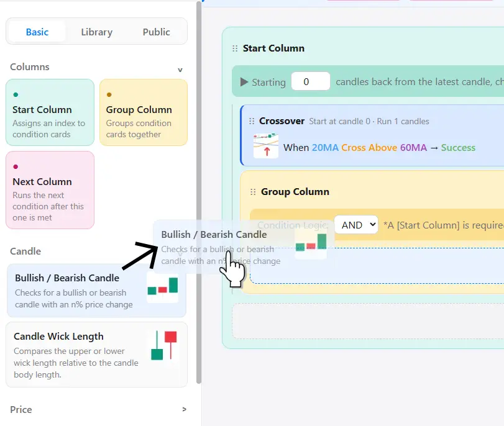Switch to the Library tab
The height and width of the screenshot is (426, 504).
[97, 32]
